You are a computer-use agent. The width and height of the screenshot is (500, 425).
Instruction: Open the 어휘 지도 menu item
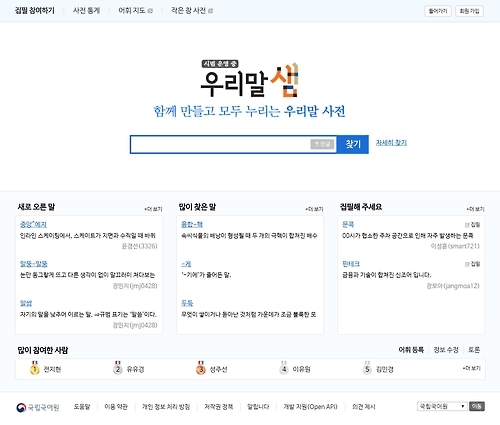point(132,11)
